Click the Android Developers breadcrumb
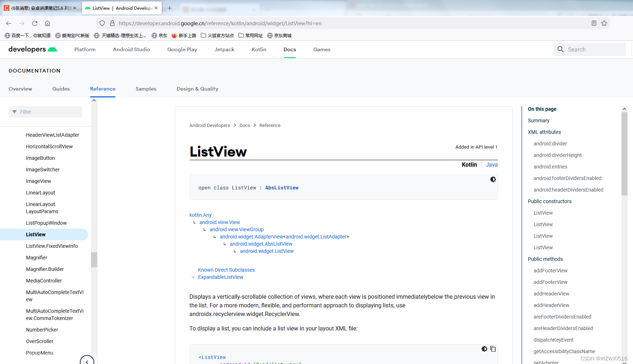The width and height of the screenshot is (633, 364). (x=209, y=126)
